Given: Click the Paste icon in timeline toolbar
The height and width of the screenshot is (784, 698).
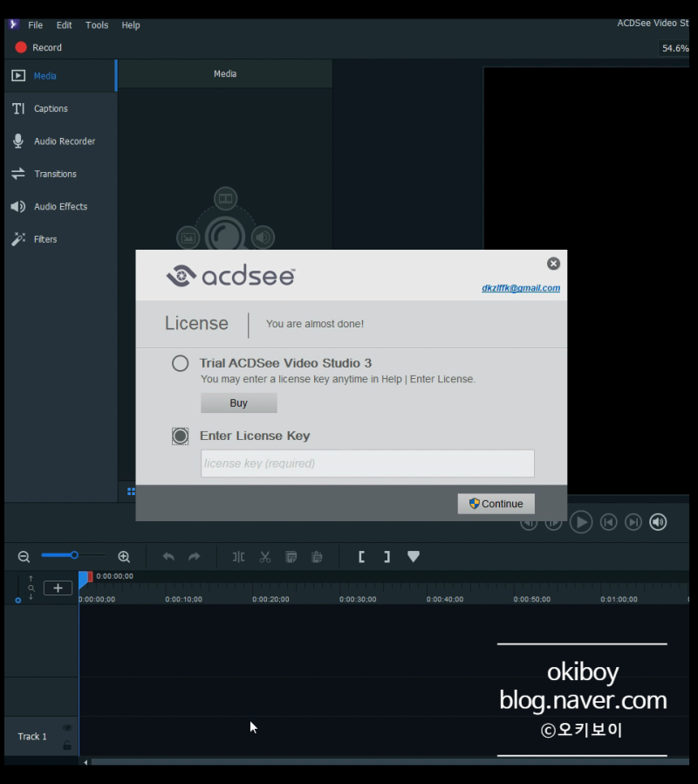Looking at the screenshot, I should point(317,556).
